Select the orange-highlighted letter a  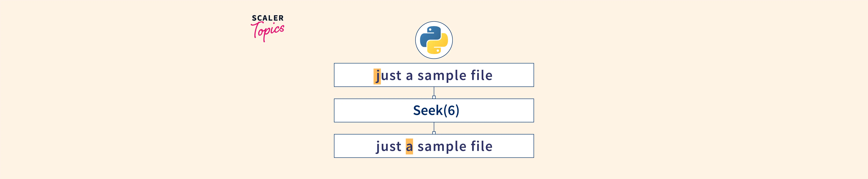(x=409, y=147)
